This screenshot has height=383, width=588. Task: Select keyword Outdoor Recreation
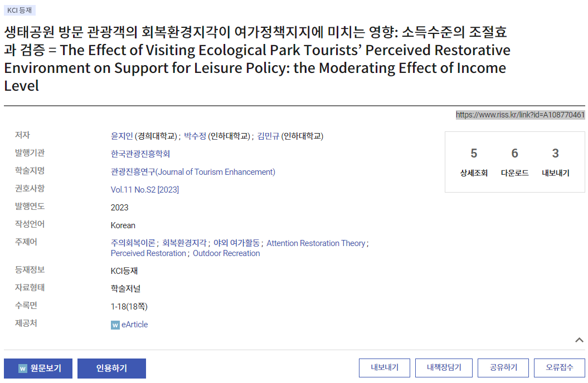pos(226,253)
